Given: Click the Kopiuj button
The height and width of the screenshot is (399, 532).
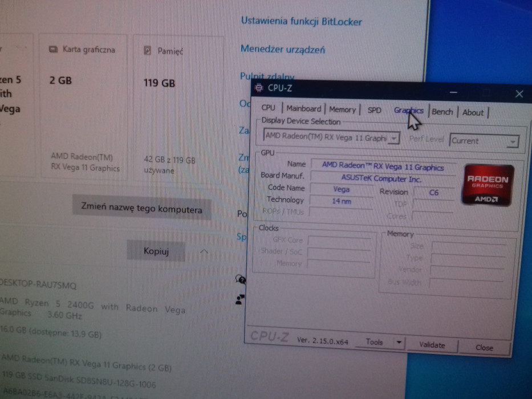Looking at the screenshot, I should 156,251.
